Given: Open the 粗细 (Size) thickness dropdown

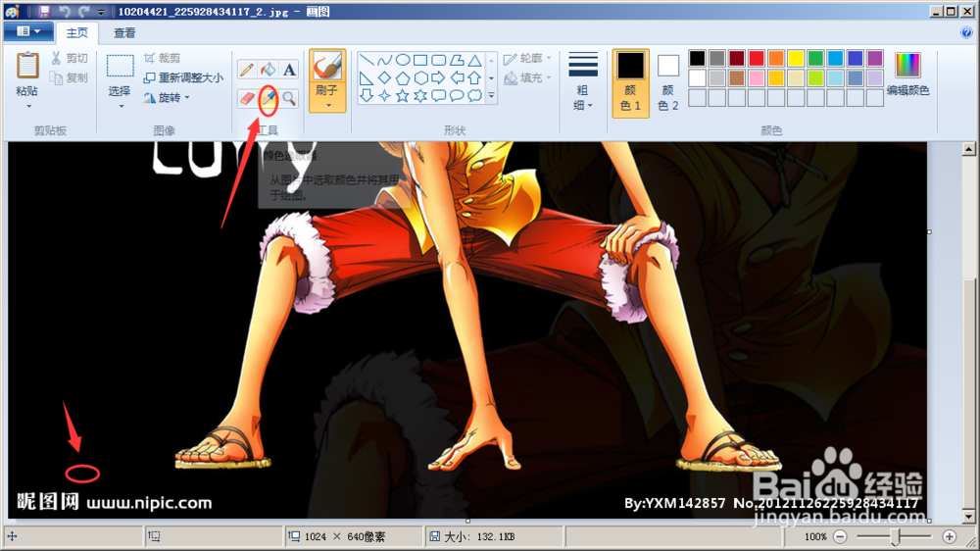Looking at the screenshot, I should [582, 82].
